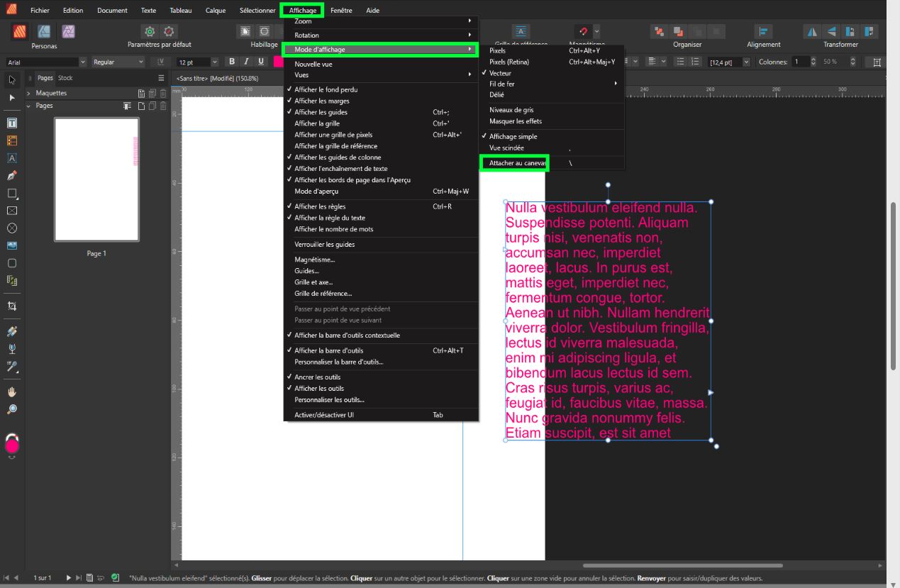Screen dimensions: 900x588
Task: Add a page with the Pages row icon
Action: [141, 106]
